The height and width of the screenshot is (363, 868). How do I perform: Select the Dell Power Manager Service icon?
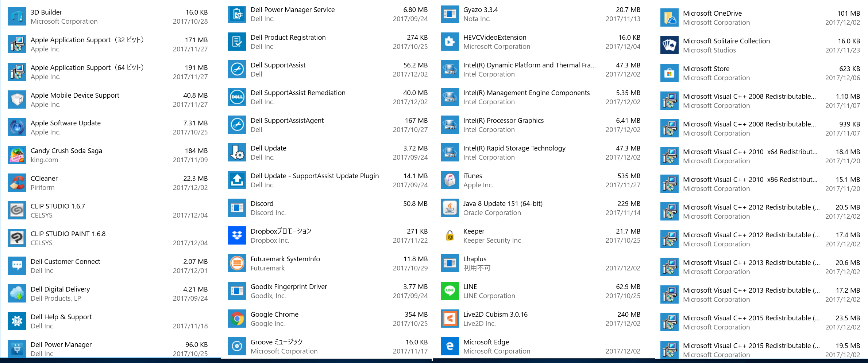(237, 14)
